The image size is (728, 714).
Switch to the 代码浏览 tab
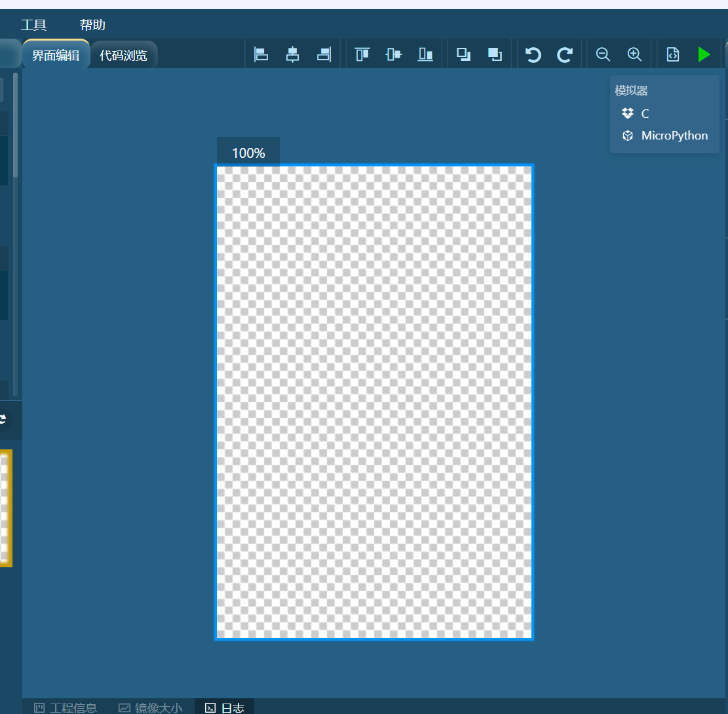pos(123,55)
